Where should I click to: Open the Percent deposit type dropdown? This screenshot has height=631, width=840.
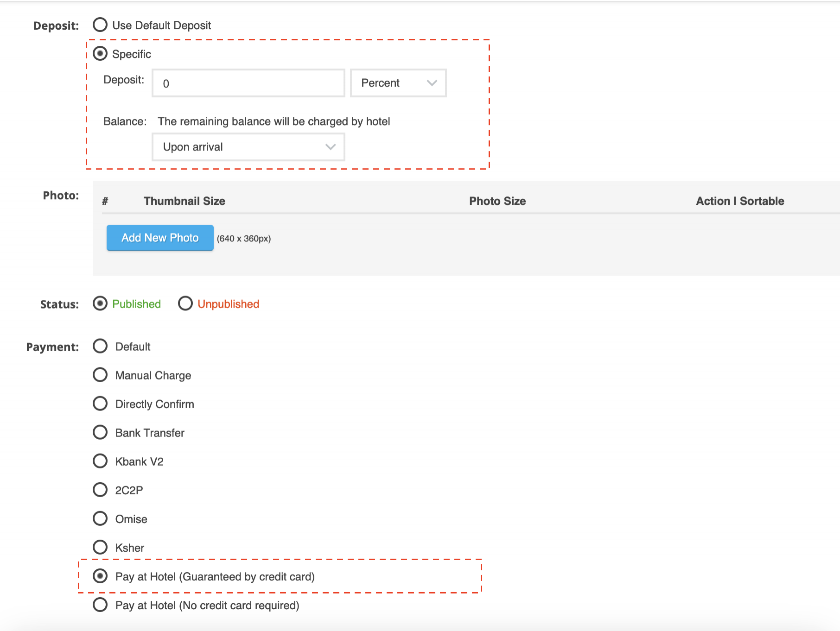pos(398,83)
